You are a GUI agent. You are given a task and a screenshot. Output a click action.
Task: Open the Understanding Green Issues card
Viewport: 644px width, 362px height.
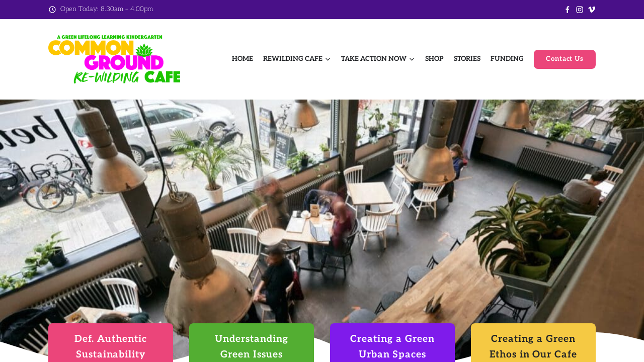coord(252,343)
